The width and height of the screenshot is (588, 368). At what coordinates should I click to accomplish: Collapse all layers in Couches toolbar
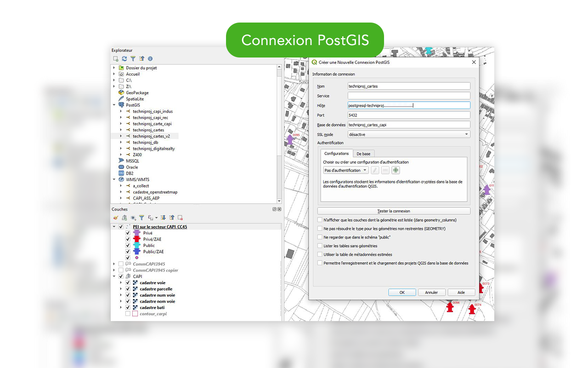172,218
